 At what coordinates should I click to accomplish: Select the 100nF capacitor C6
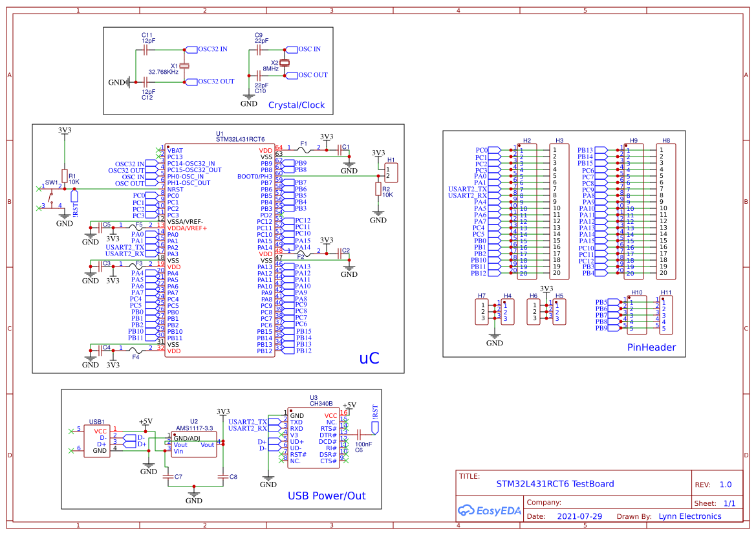coord(359,434)
